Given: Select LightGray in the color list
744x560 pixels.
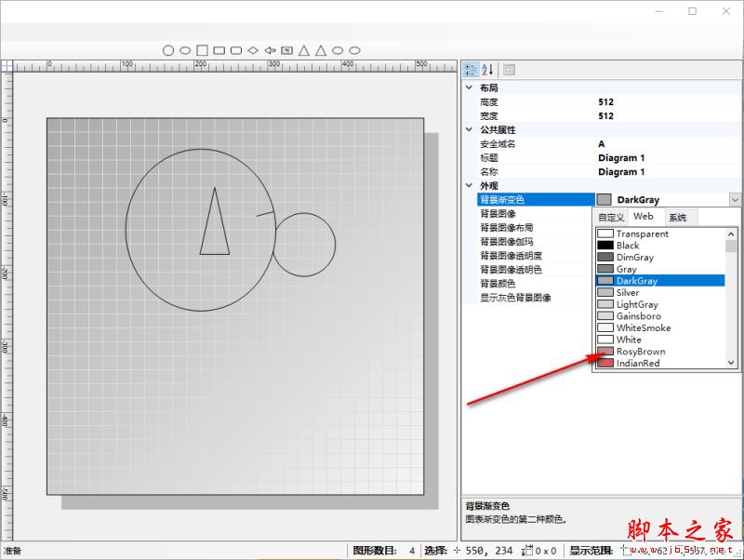Looking at the screenshot, I should 660,304.
